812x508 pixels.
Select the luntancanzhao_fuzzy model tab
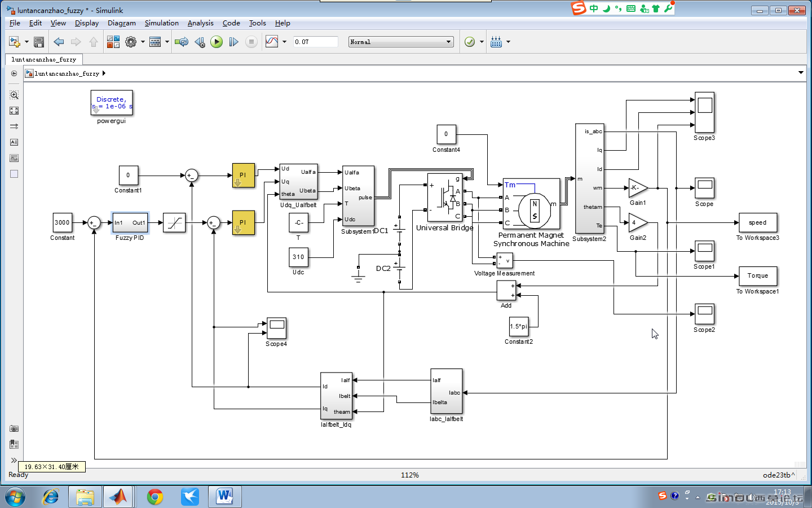click(44, 59)
